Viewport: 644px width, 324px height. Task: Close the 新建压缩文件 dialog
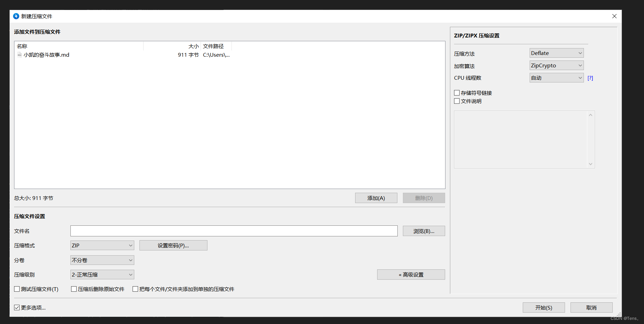[614, 16]
